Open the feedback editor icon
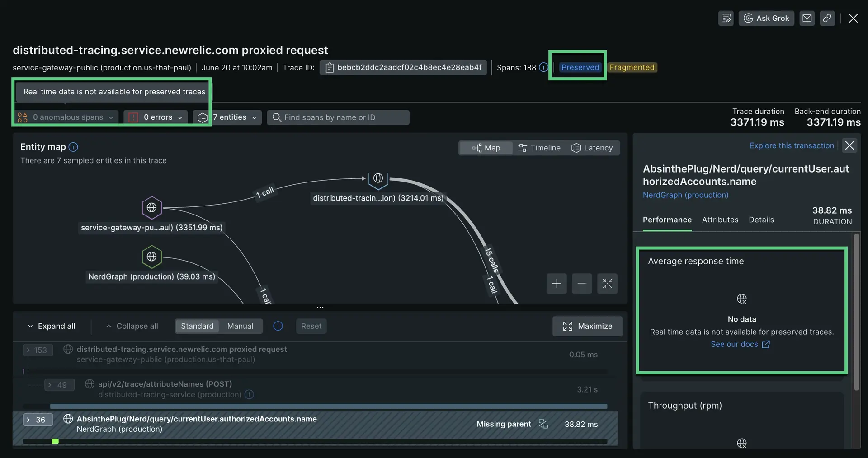This screenshot has height=458, width=868. [726, 18]
